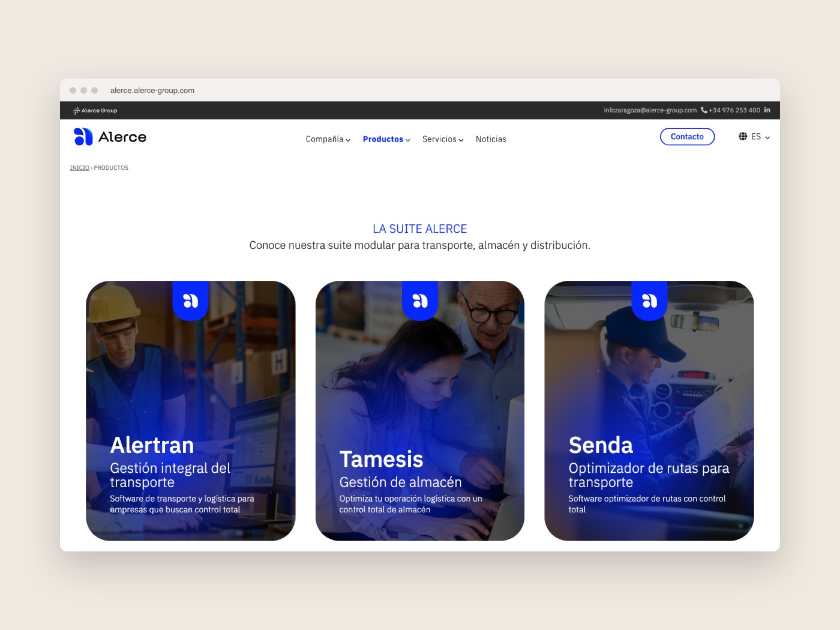The width and height of the screenshot is (840, 630).
Task: Open the Tamesis product card title
Action: point(381,459)
